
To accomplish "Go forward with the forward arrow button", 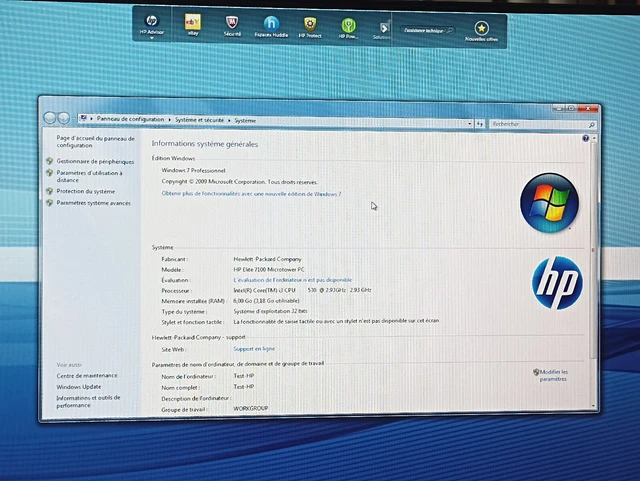I will coord(63,118).
